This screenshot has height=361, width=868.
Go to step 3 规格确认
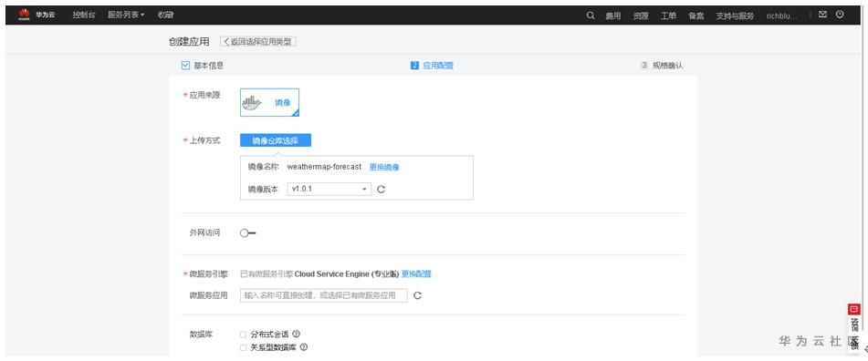coord(662,66)
